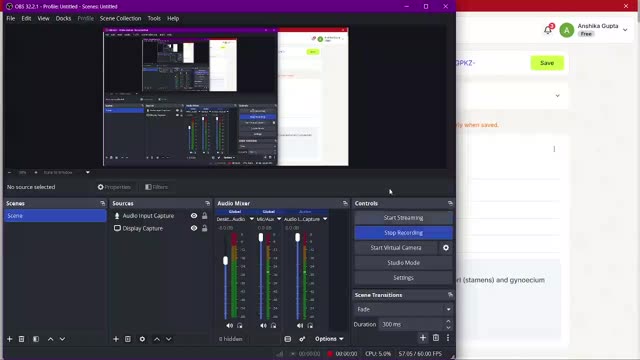Expand the Anshika Gupta account menu
Viewport: 640px width, 360px height.
(x=625, y=30)
